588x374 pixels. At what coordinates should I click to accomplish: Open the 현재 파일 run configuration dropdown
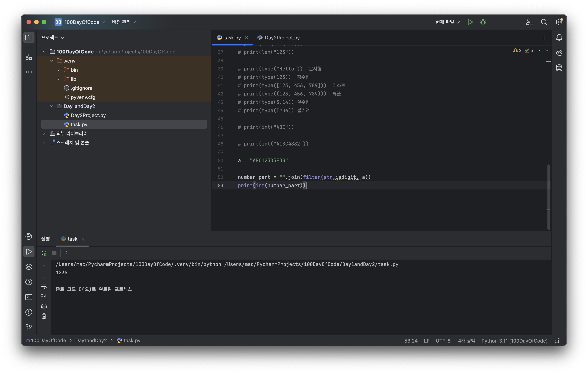pos(447,22)
